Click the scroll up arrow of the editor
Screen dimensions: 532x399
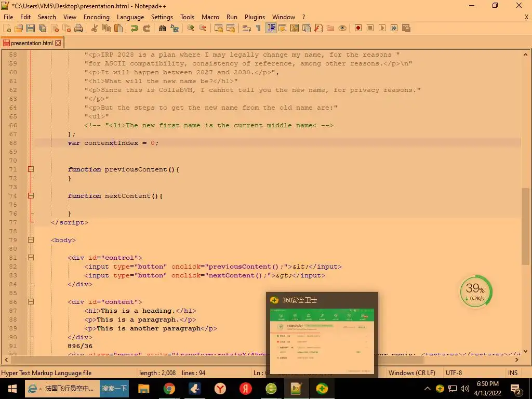[x=525, y=54]
